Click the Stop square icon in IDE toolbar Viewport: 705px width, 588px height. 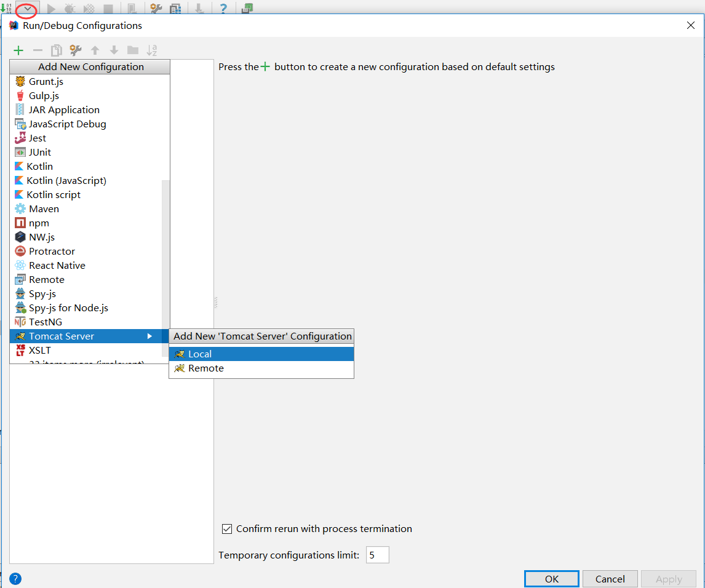[108, 9]
